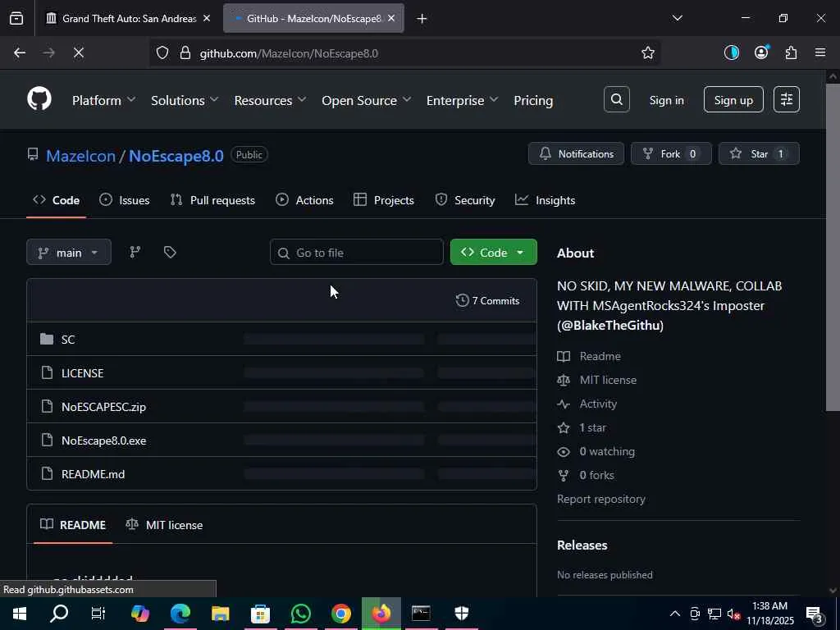The image size is (840, 630).
Task: Open Firefox account icon in toolbar
Action: [761, 52]
